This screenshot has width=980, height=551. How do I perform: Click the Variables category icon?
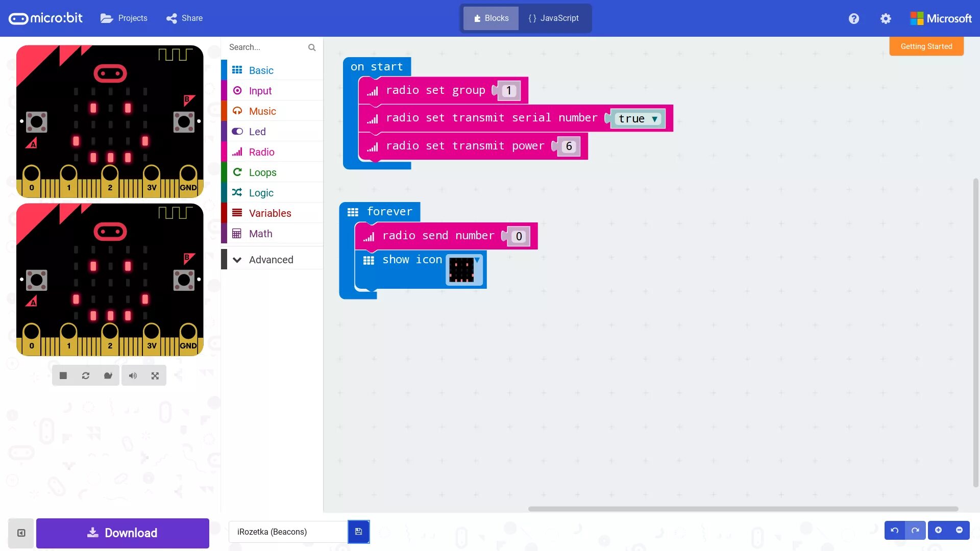236,213
